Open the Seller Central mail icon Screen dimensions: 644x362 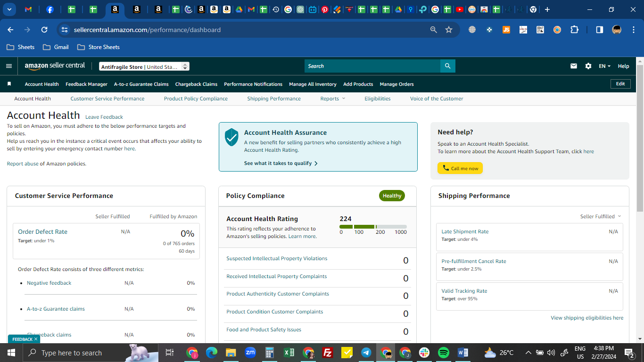point(574,66)
